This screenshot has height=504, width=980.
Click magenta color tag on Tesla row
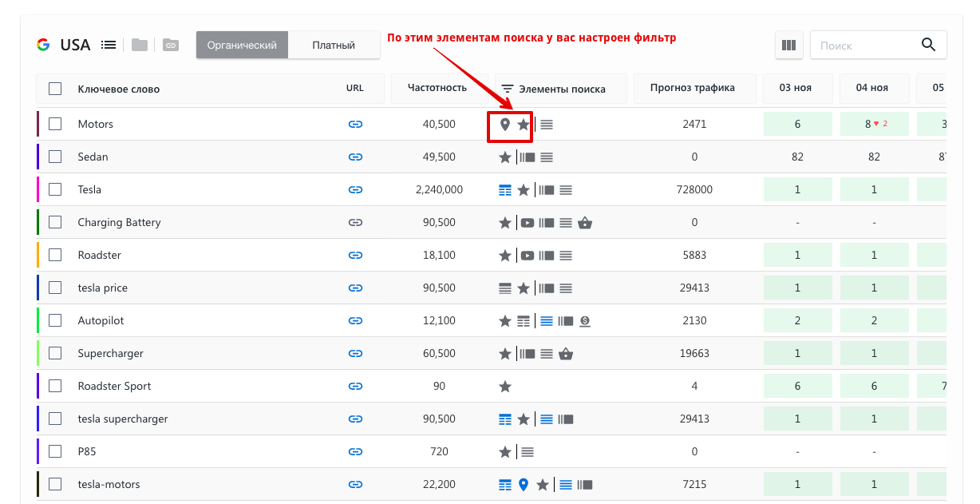(38, 189)
